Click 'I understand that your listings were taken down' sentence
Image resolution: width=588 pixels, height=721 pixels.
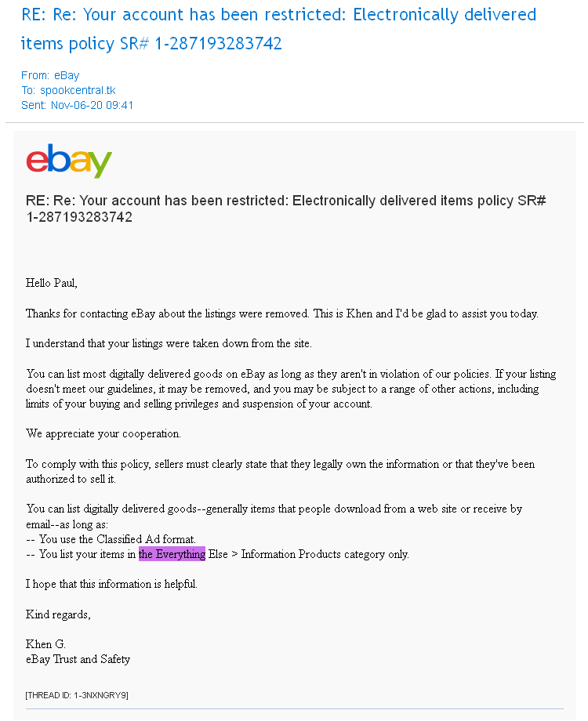[169, 343]
